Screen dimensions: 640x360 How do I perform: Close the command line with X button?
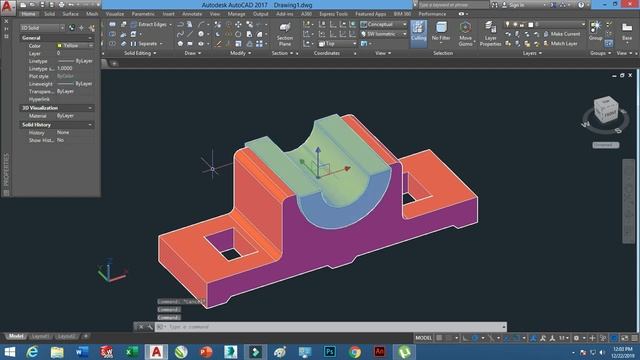141,327
